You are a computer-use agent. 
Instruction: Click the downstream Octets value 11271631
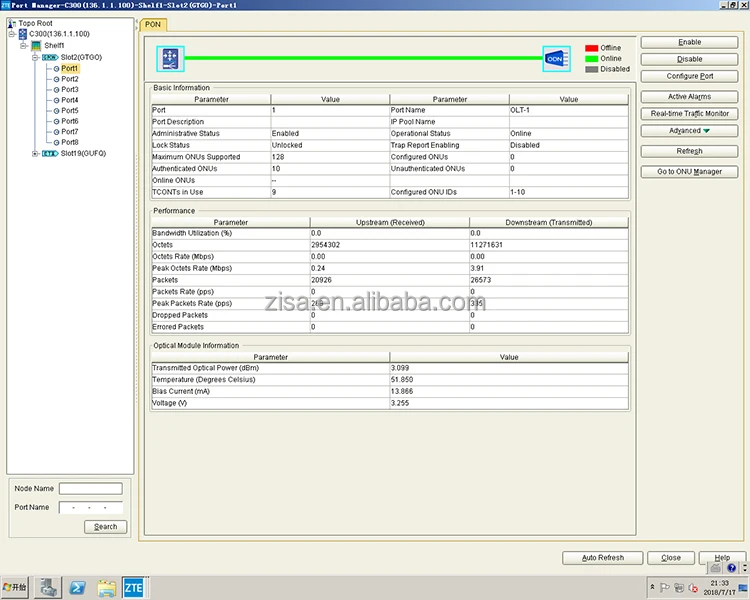coord(486,245)
